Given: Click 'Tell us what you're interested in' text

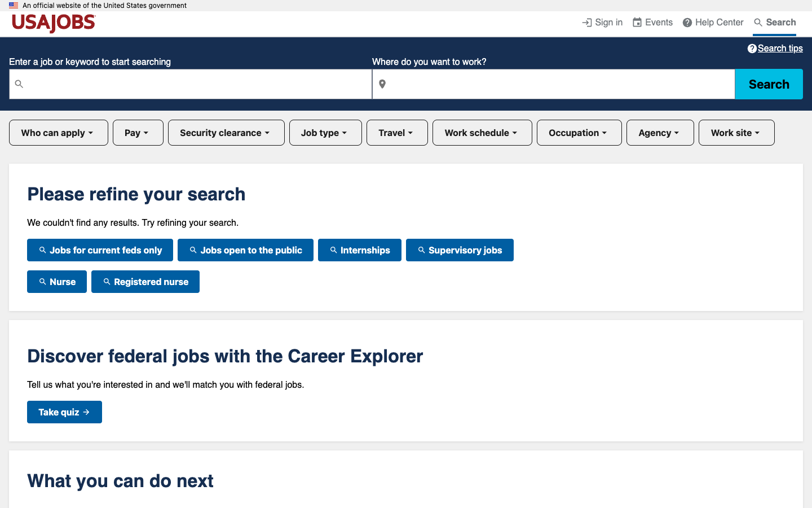Looking at the screenshot, I should point(166,385).
